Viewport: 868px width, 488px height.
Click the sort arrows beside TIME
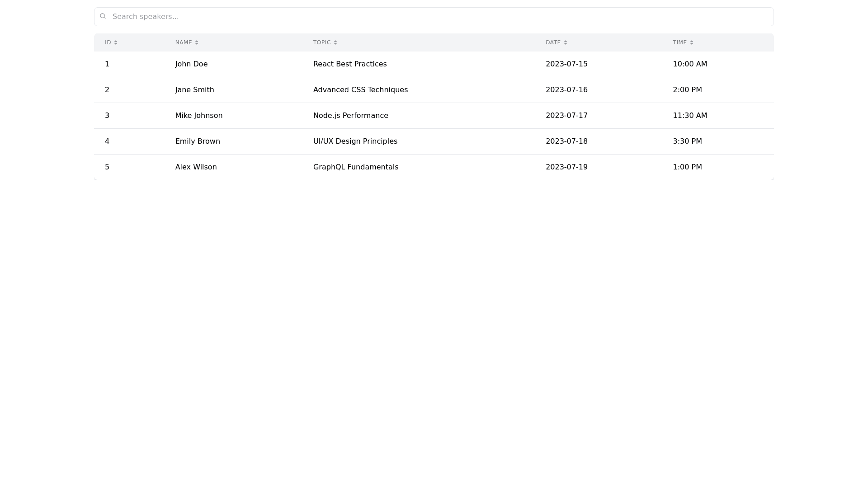pos(692,42)
